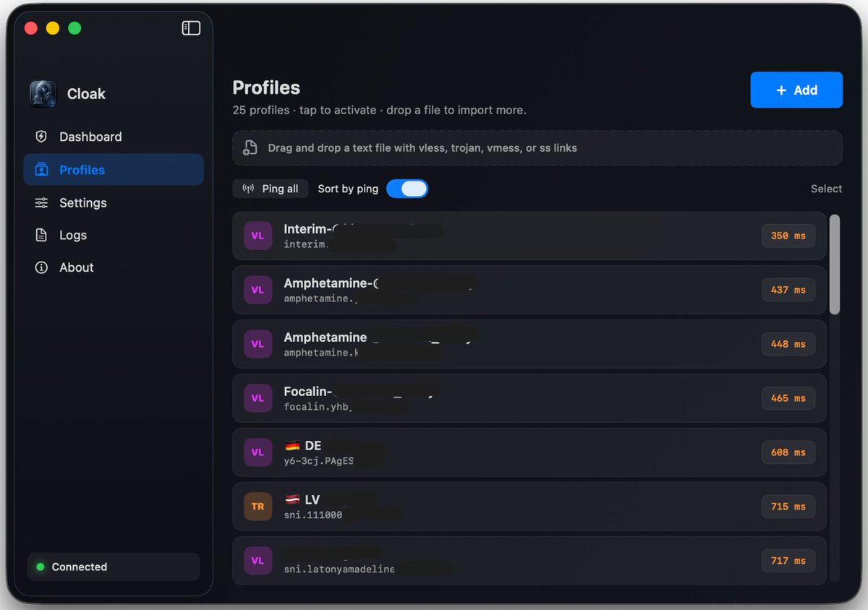This screenshot has height=610, width=868.
Task: Click the focalin.yhb host text
Action: 318,407
